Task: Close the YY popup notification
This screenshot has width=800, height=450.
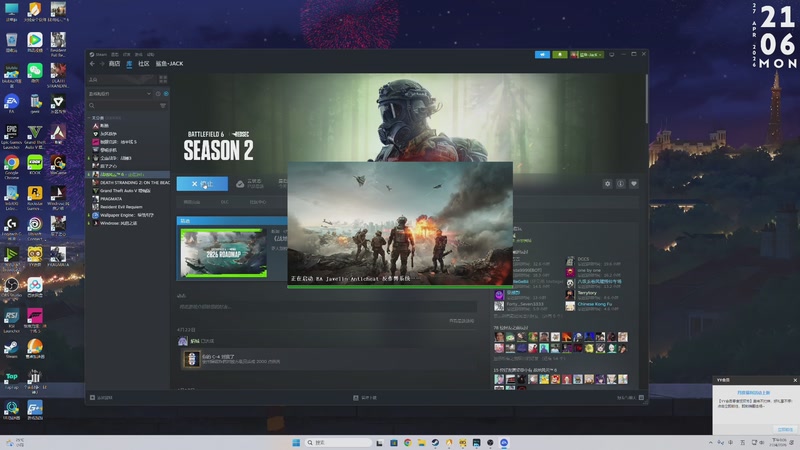Action: pos(795,380)
